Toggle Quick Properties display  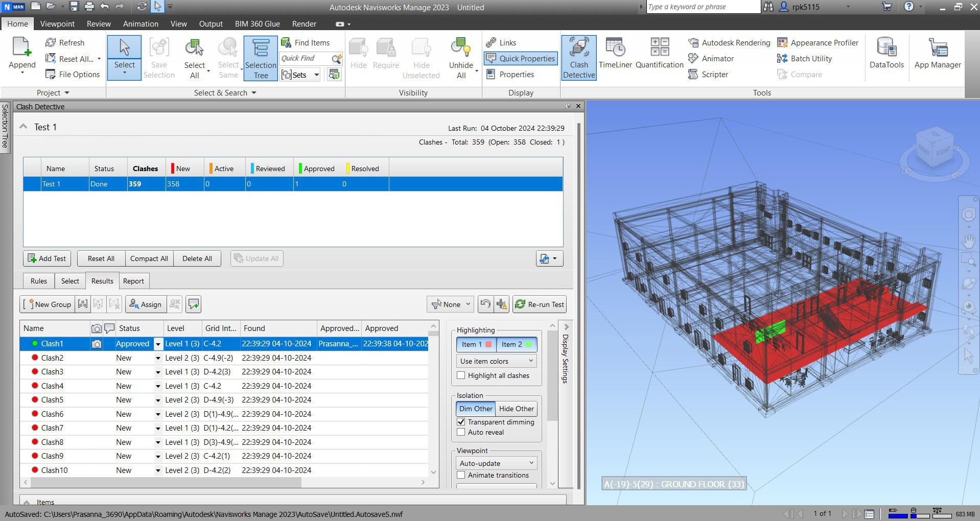[521, 59]
